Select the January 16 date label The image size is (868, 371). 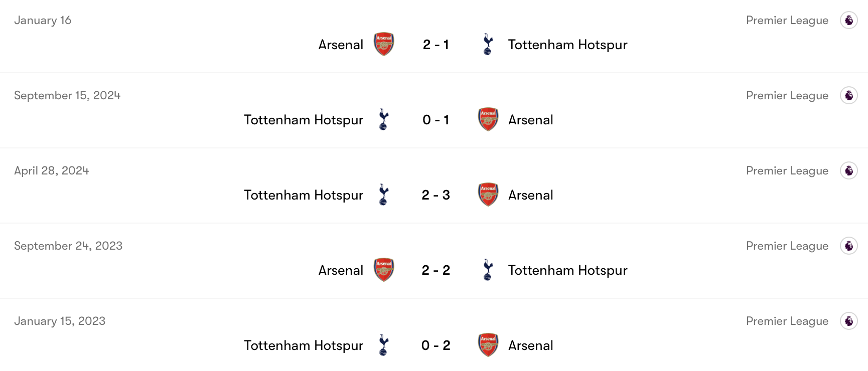tap(43, 20)
